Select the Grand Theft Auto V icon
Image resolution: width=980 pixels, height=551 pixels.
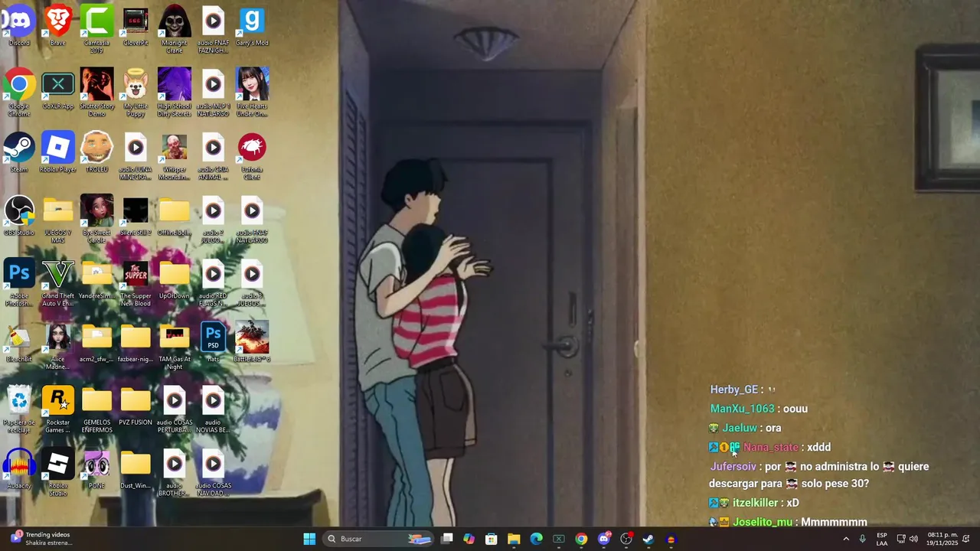point(58,283)
